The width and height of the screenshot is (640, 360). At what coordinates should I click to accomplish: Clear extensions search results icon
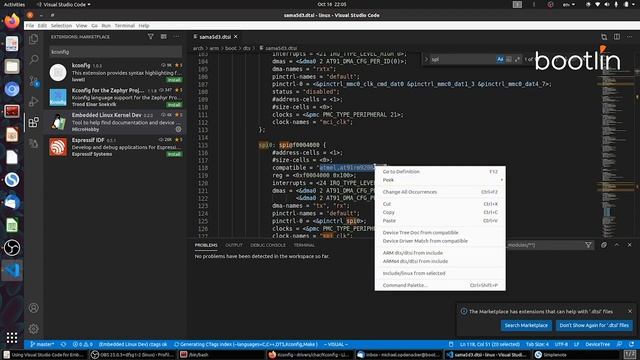[x=164, y=37]
